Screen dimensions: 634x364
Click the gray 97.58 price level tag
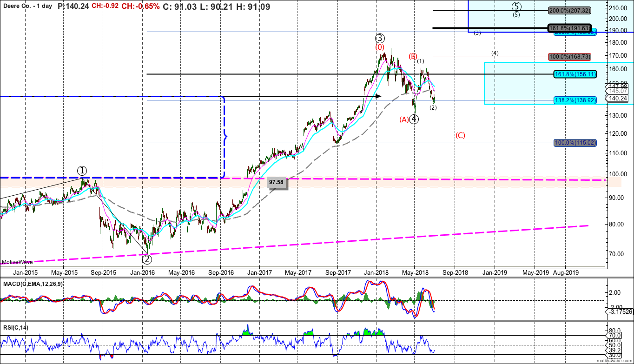coord(278,183)
